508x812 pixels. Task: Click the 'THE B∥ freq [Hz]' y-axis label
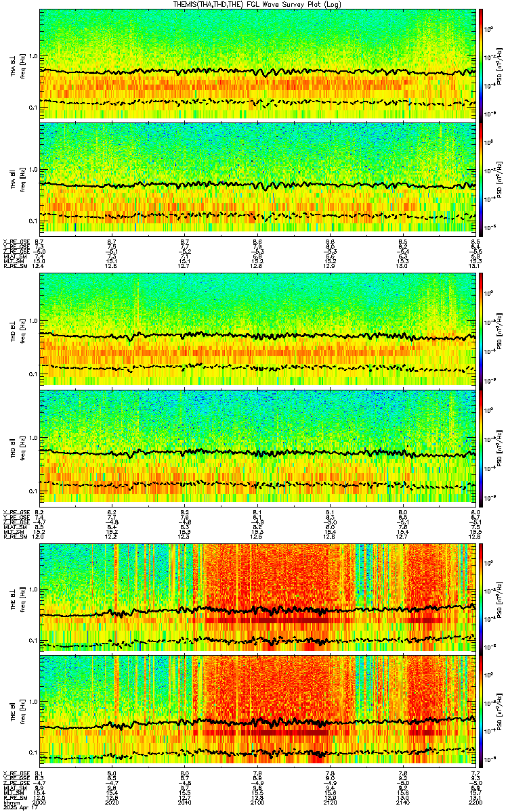(17, 711)
